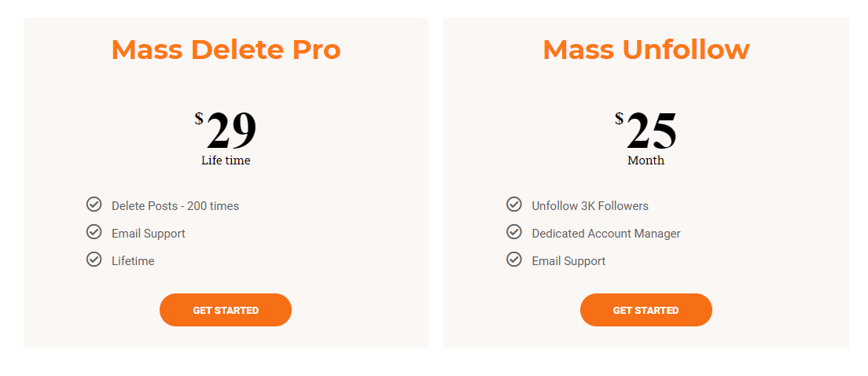
Task: Click the $29 price figure
Action: tap(226, 131)
